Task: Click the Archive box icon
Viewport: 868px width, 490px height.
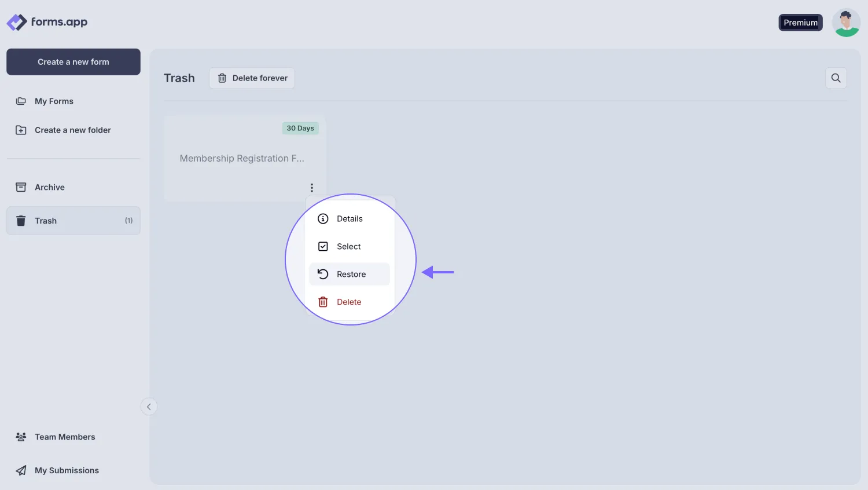Action: [21, 187]
